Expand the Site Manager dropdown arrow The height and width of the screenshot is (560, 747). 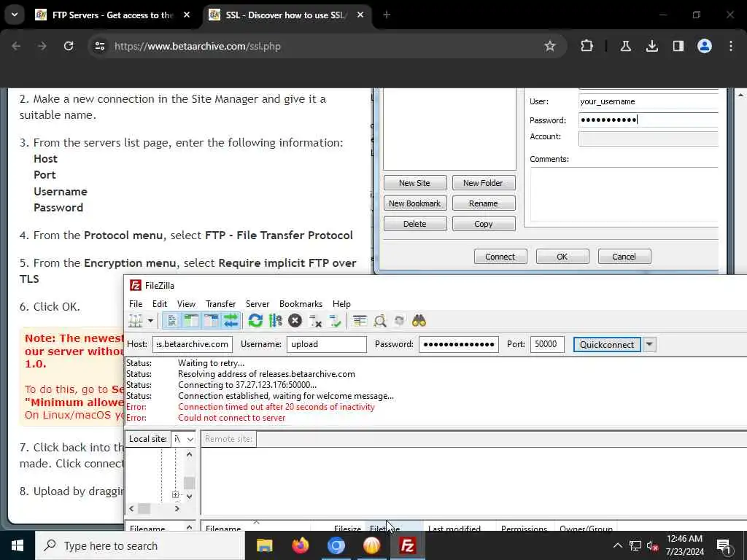[x=150, y=321]
